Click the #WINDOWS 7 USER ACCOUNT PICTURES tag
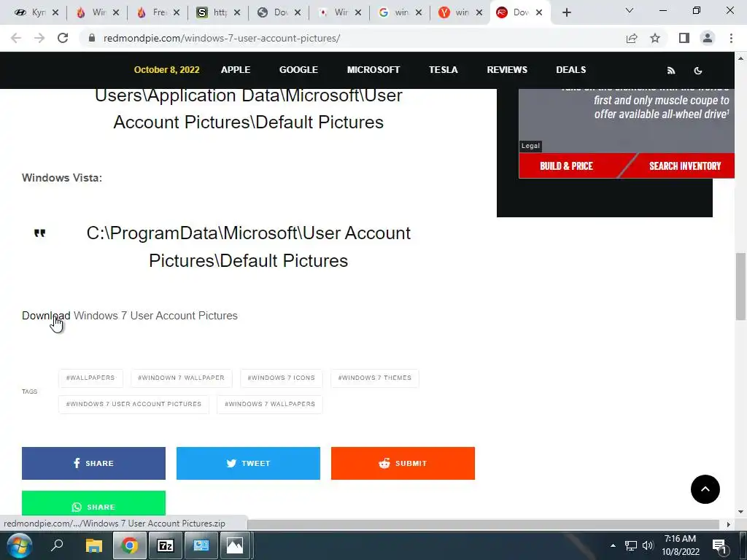This screenshot has height=560, width=747. point(134,404)
